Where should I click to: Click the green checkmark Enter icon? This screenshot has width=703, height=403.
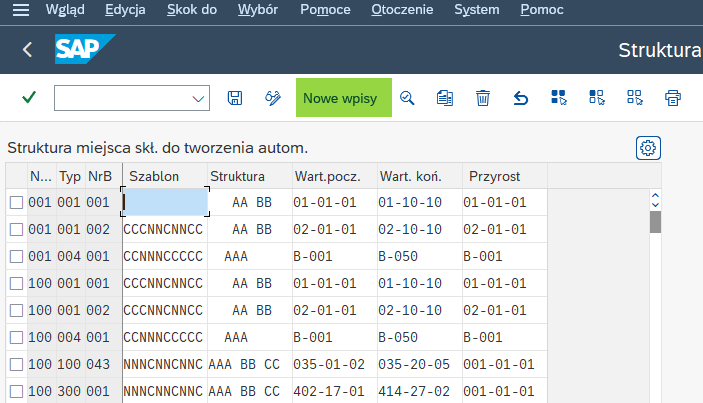(29, 98)
